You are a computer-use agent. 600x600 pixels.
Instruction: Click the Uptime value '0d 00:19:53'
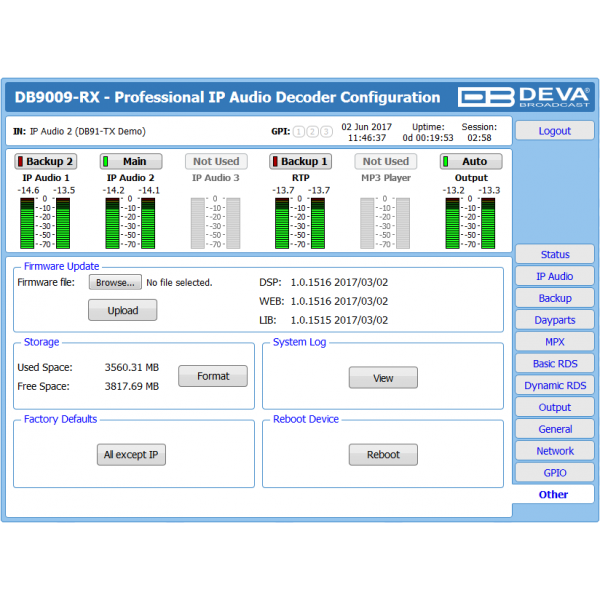pos(427,138)
